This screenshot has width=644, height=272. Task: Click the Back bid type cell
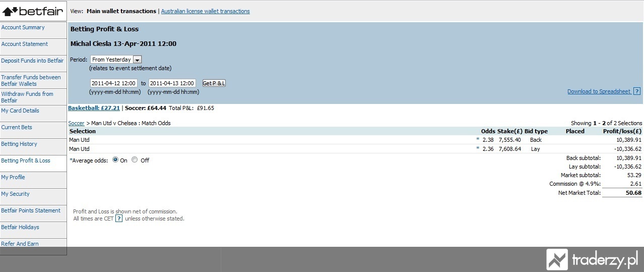click(x=536, y=140)
